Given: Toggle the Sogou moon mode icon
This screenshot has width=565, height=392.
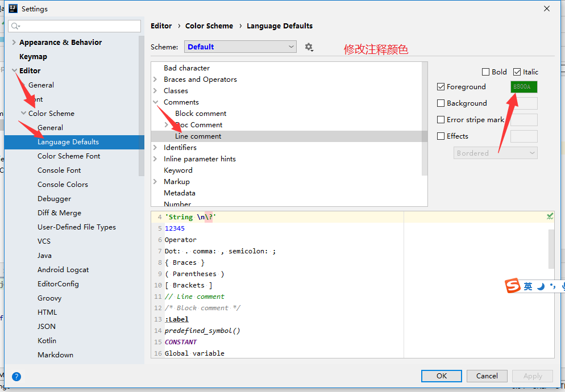Looking at the screenshot, I should (541, 286).
